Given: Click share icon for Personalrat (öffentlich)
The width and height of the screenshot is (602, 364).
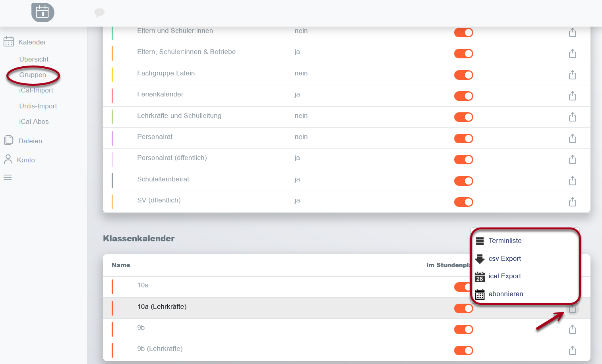Looking at the screenshot, I should tap(572, 159).
